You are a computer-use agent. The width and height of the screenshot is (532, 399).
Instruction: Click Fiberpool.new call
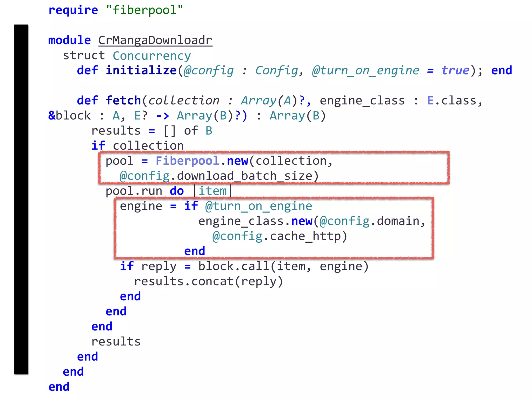coord(202,161)
